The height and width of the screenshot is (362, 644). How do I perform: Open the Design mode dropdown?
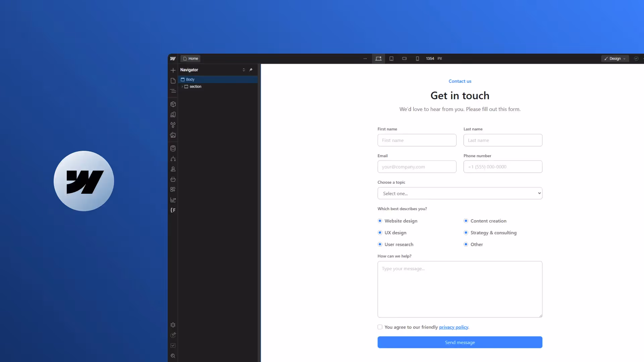point(615,59)
